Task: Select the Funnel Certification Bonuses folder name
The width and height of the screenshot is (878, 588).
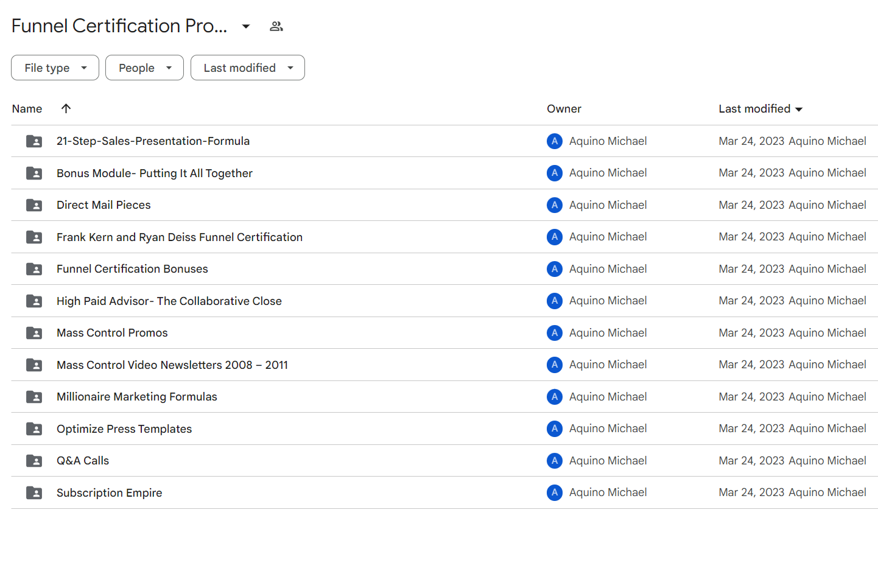Action: 132,269
